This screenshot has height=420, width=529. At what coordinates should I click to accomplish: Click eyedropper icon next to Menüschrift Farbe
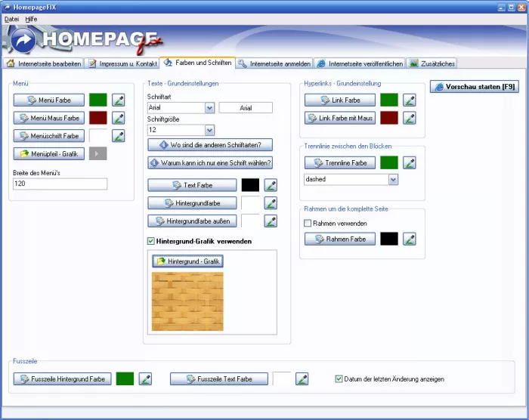[119, 136]
